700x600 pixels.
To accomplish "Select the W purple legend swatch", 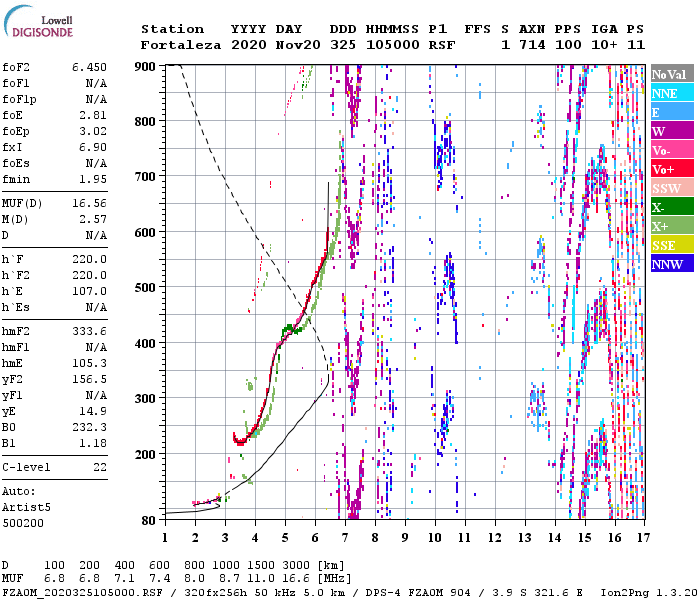I will click(x=672, y=131).
